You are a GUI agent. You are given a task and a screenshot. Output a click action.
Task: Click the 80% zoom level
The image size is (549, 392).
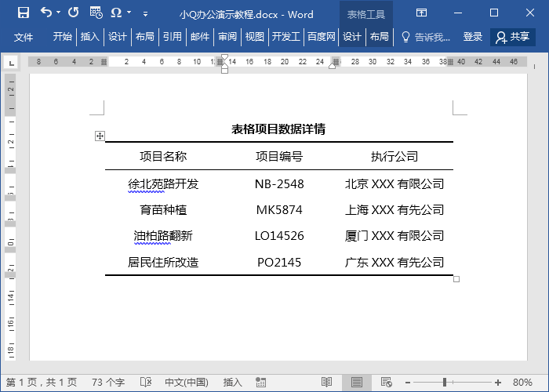523,383
